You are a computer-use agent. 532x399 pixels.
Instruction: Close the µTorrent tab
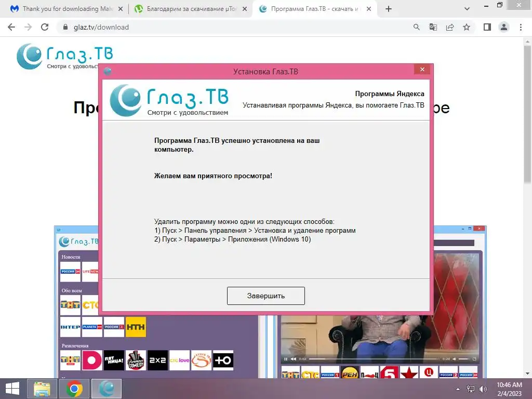point(245,9)
